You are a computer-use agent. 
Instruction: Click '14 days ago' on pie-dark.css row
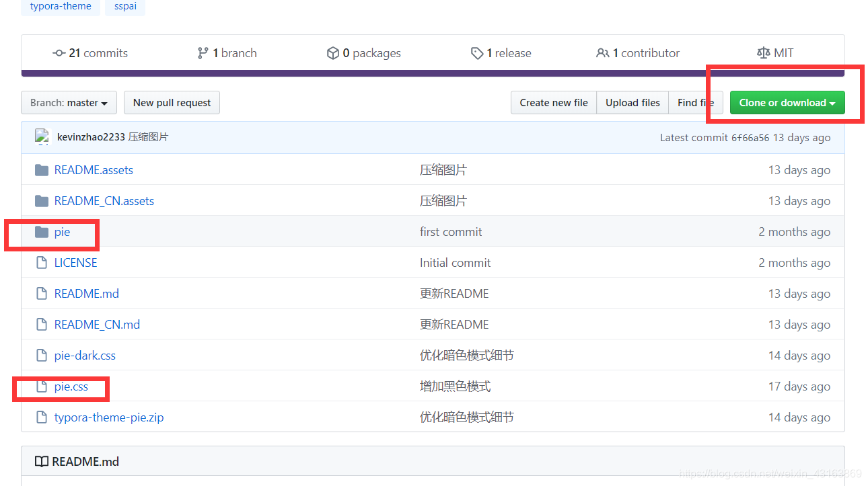click(799, 356)
